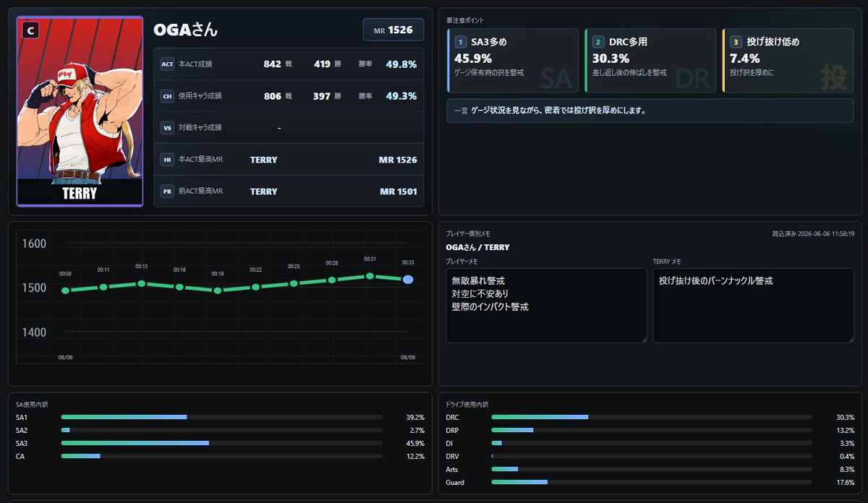Click the 49.3% win rate in 使用キャラ成績 row
The width and height of the screenshot is (868, 503).
coord(401,96)
